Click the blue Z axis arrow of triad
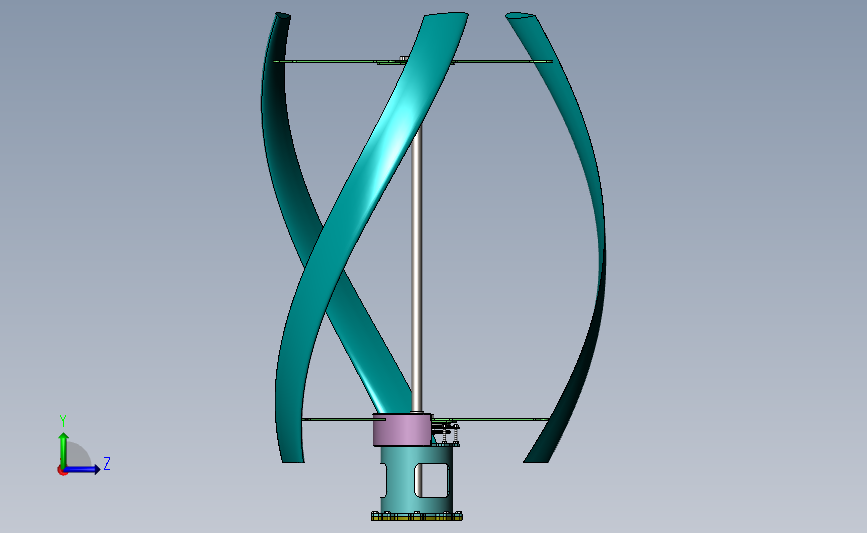The image size is (867, 533). (83, 469)
